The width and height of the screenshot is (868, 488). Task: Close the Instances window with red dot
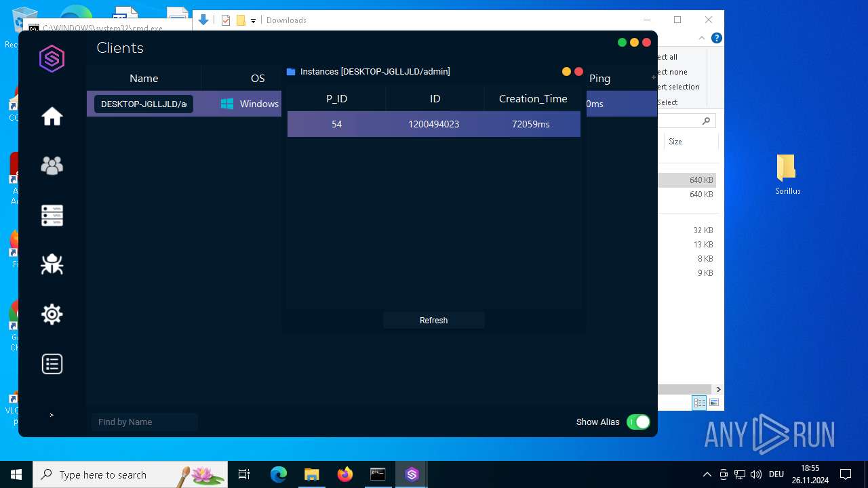click(x=578, y=71)
